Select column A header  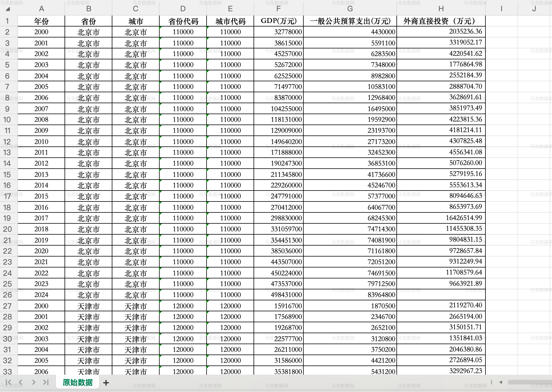41,9
